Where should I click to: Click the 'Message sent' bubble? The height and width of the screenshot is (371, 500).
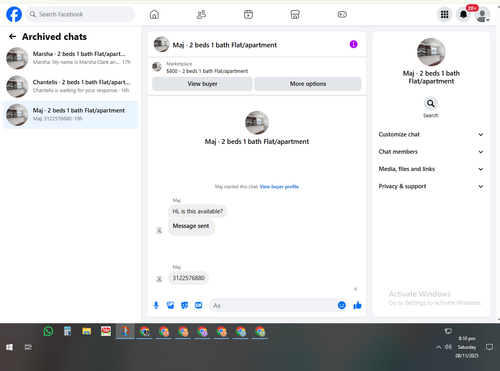click(191, 227)
